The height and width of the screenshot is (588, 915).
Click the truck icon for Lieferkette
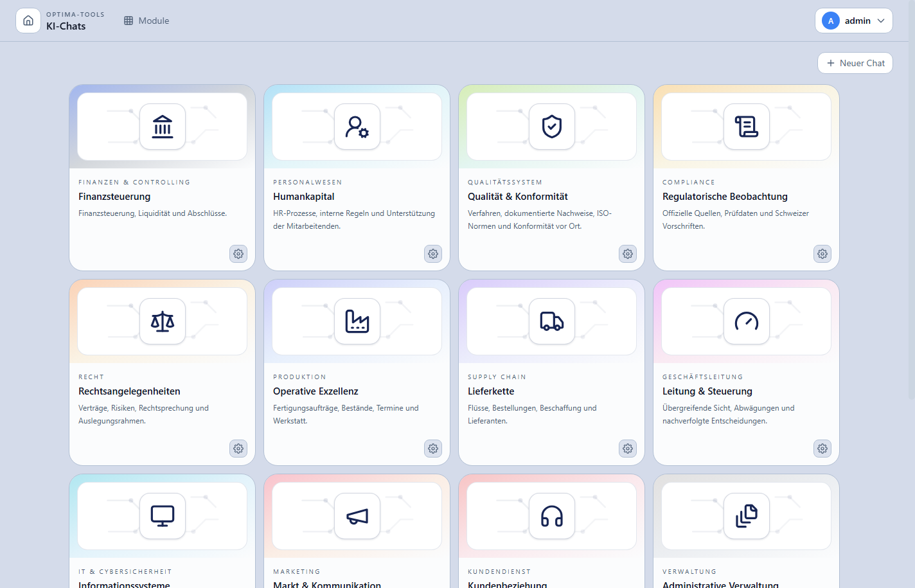click(552, 321)
